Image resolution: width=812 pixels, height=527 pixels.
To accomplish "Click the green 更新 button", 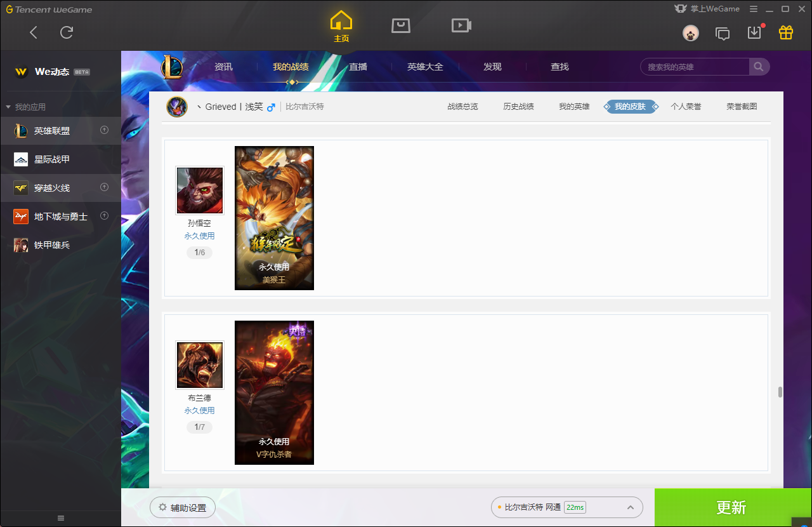I will (x=733, y=507).
